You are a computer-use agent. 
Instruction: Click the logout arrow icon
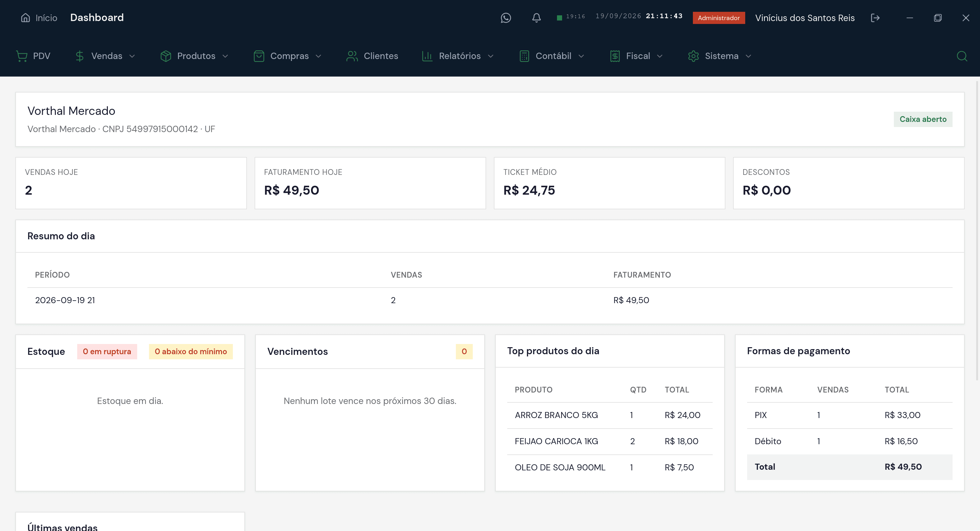875,18
